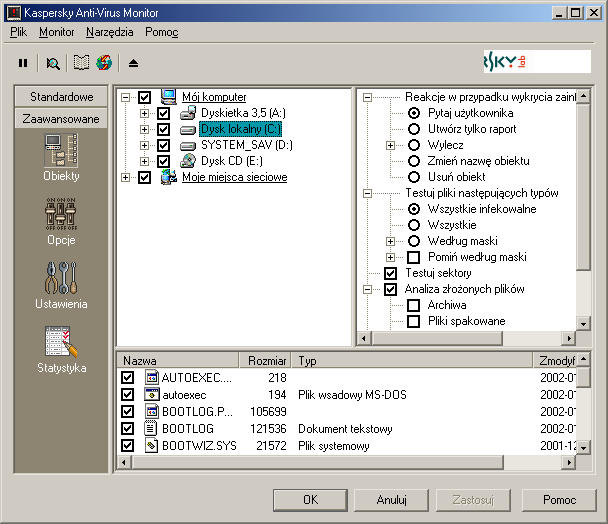Enable the Pliki spakowane checkbox
608x524 pixels.
click(x=414, y=321)
